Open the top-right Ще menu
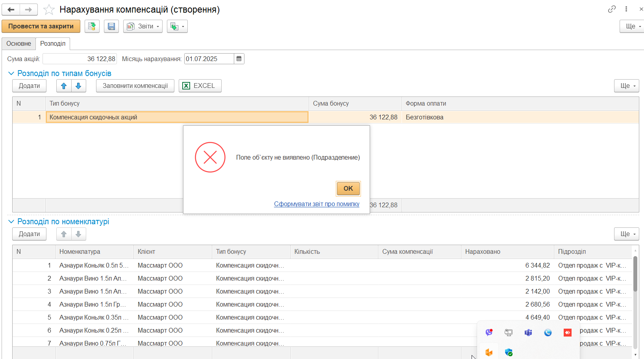This screenshot has width=644, height=359. [x=632, y=26]
